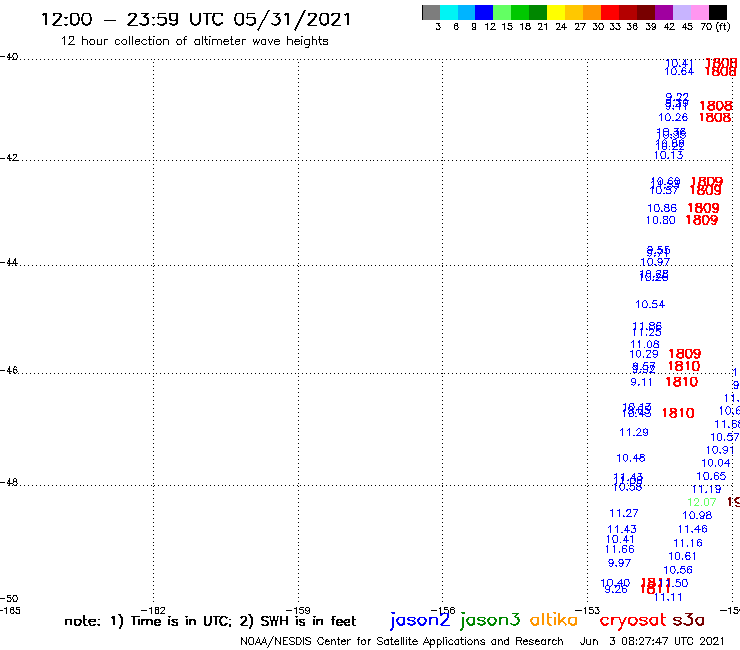
Task: Click the red 1808 time beside 10.26
Action: 715,118
